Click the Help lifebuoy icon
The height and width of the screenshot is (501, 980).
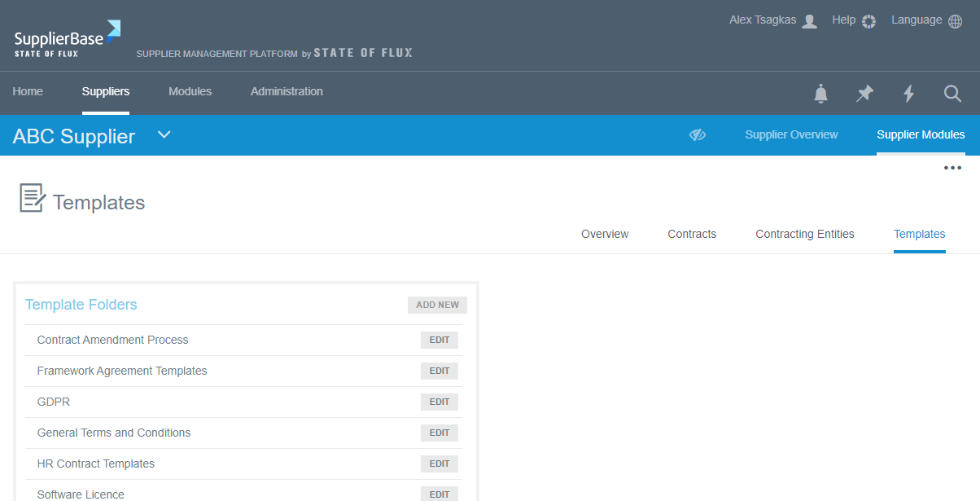tap(868, 21)
